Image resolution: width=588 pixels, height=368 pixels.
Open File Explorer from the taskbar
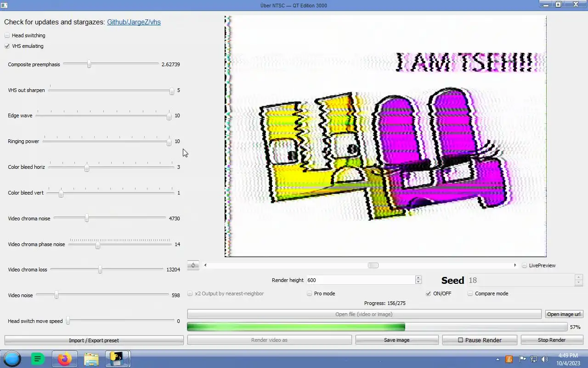pyautogui.click(x=91, y=359)
